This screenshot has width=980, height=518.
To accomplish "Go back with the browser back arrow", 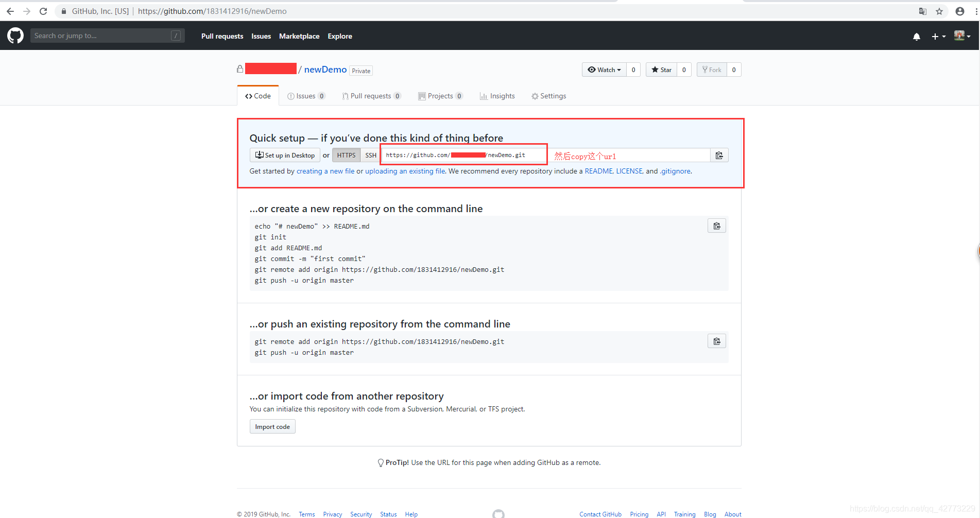I will point(10,11).
